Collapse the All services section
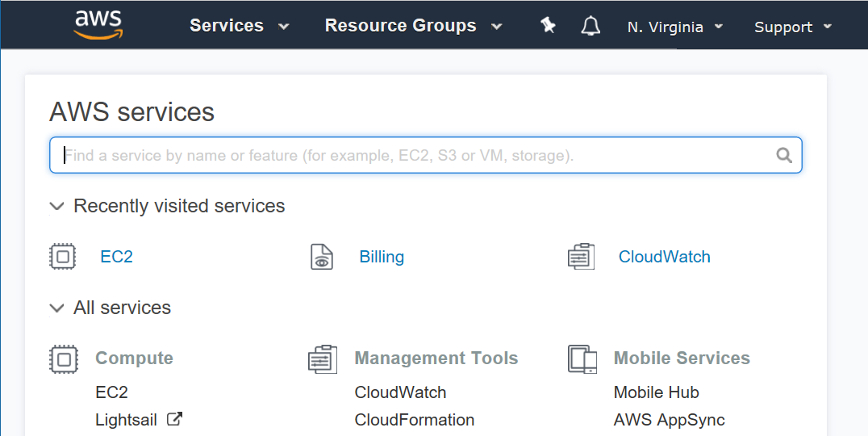The width and height of the screenshot is (868, 436). (56, 308)
